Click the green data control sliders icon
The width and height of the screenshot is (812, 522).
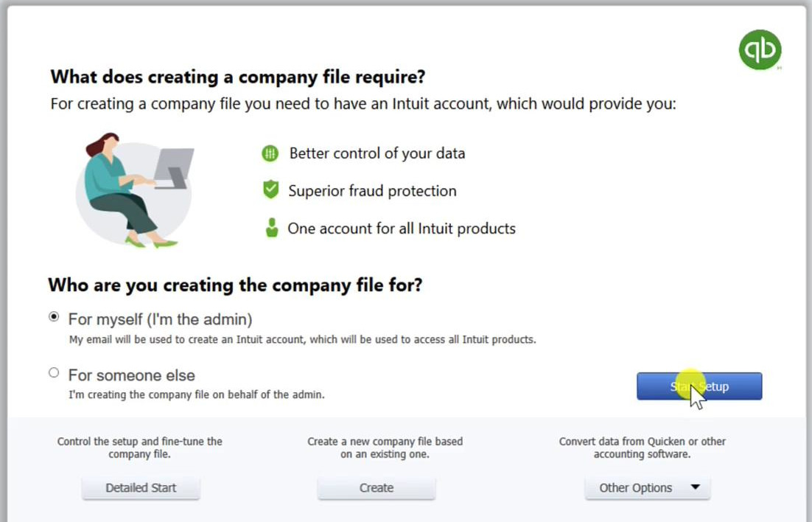click(x=270, y=153)
